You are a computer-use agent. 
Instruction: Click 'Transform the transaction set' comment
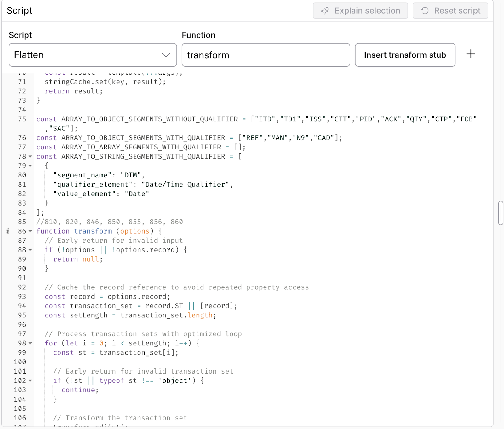click(120, 418)
